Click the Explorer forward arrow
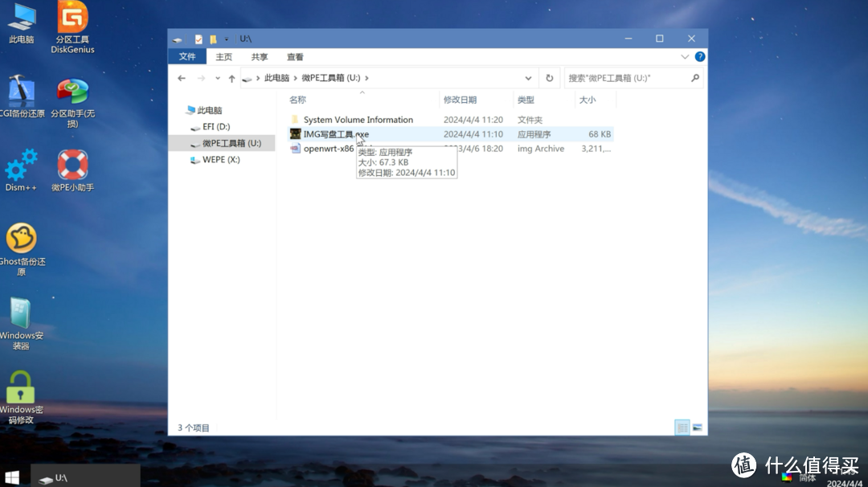 click(201, 78)
